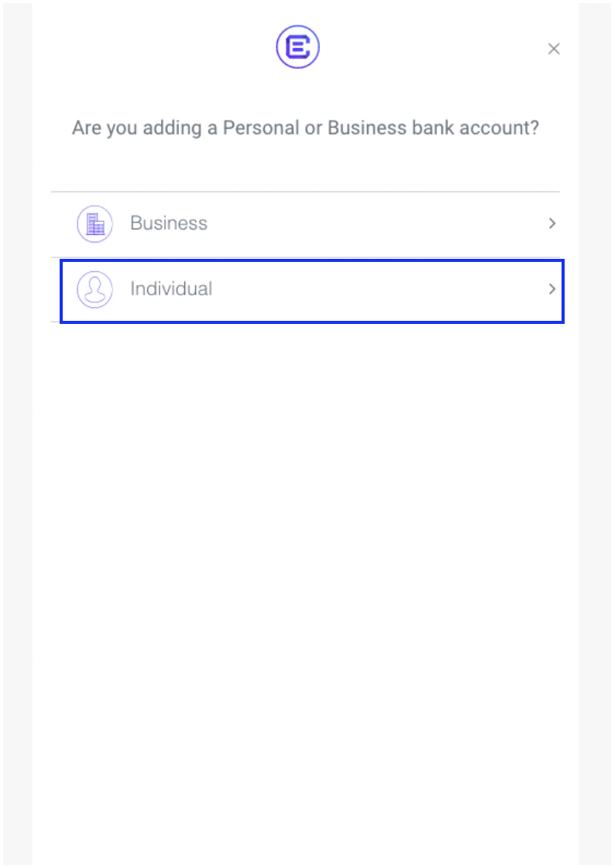Image resolution: width=615 pixels, height=868 pixels.
Task: Click the Business building icon
Action: (95, 224)
